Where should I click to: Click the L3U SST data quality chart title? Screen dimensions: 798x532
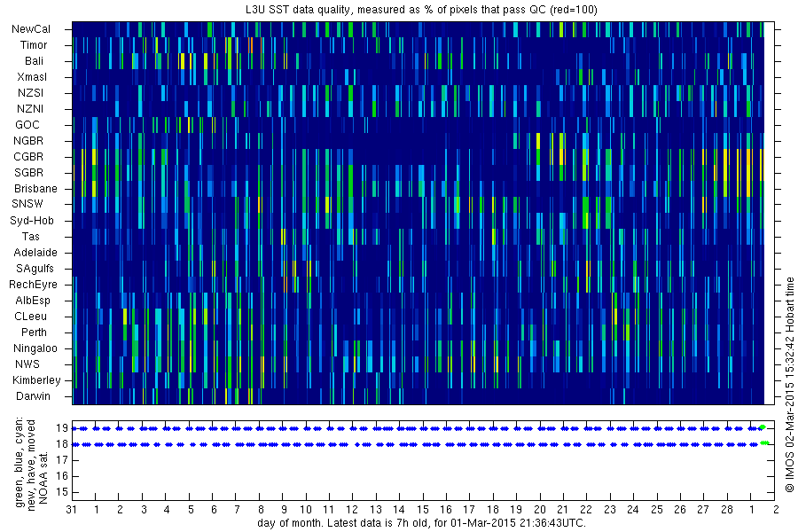click(x=420, y=10)
